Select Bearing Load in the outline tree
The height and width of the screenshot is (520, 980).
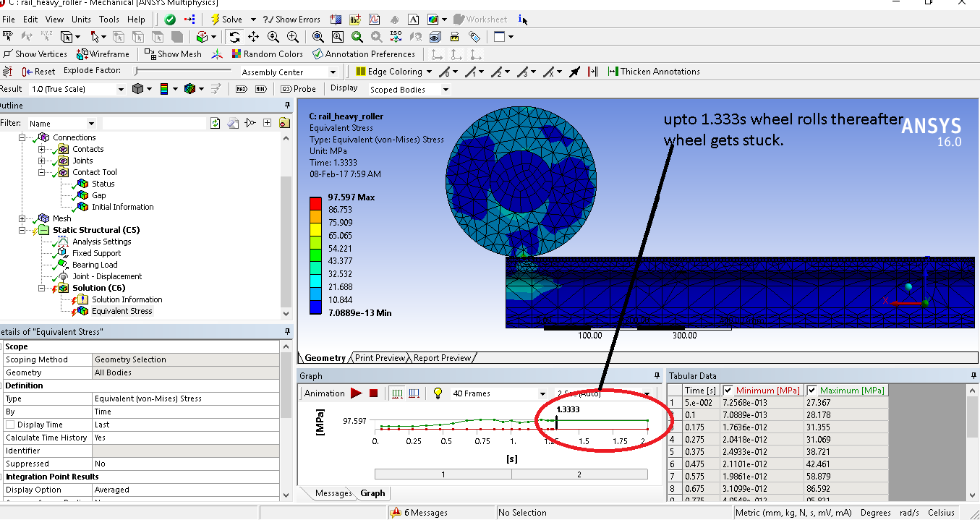click(94, 265)
